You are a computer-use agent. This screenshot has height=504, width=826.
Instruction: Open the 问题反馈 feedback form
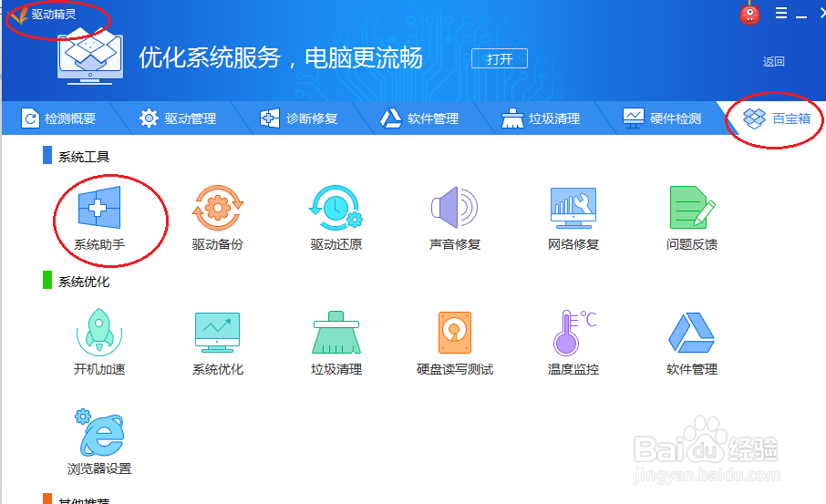coord(692,219)
